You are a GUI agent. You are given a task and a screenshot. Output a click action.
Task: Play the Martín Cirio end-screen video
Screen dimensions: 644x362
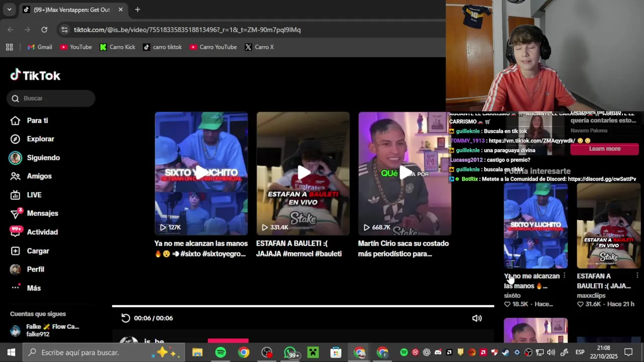click(x=405, y=173)
